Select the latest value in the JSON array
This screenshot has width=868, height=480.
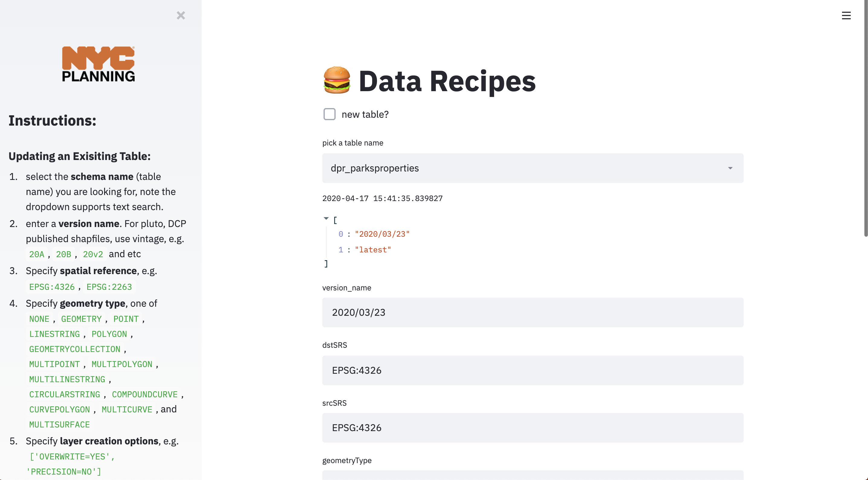(373, 250)
